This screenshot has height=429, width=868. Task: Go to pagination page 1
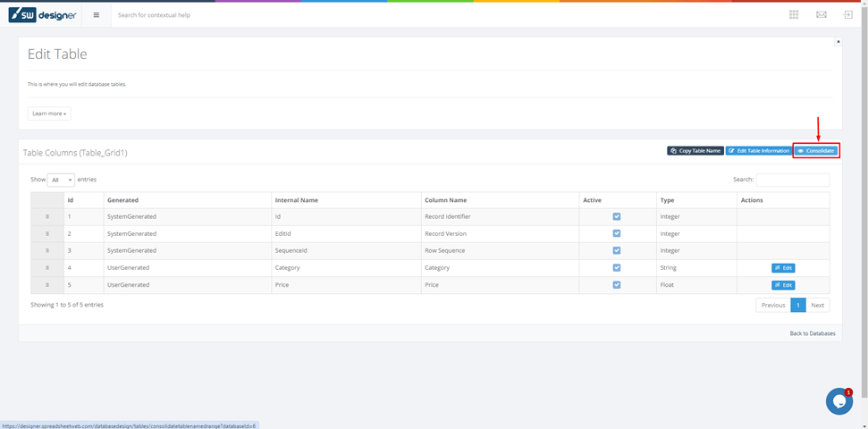(x=798, y=305)
